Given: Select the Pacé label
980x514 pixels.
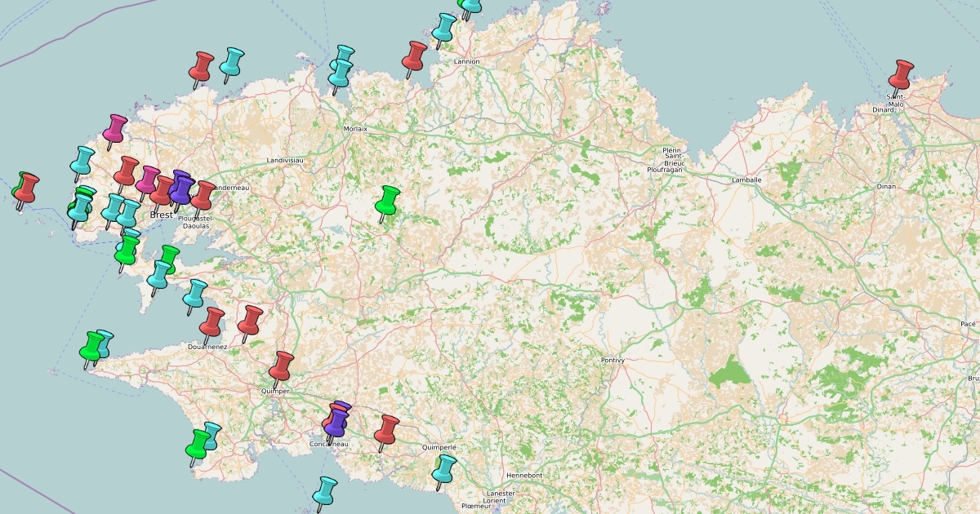Looking at the screenshot, I should tap(969, 324).
